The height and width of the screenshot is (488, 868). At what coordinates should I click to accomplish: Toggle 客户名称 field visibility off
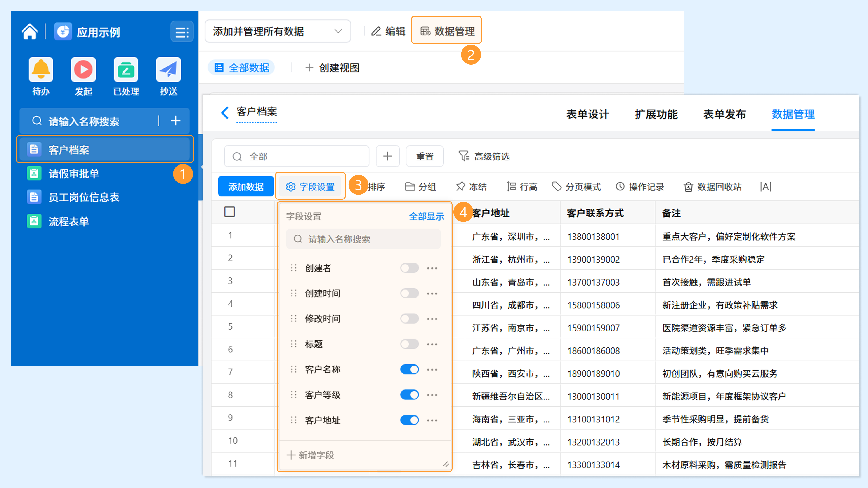pyautogui.click(x=409, y=369)
